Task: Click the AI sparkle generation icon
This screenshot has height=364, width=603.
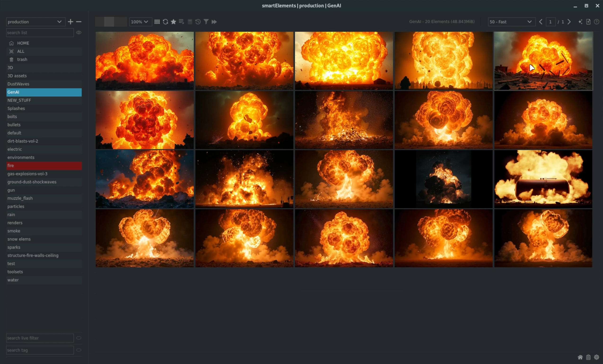Action: click(x=580, y=22)
